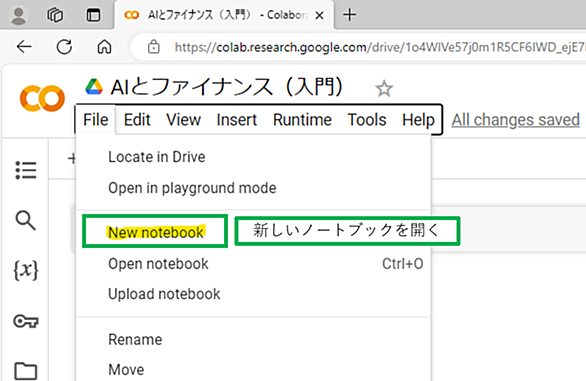
Task: Open the View menu
Action: (x=183, y=120)
